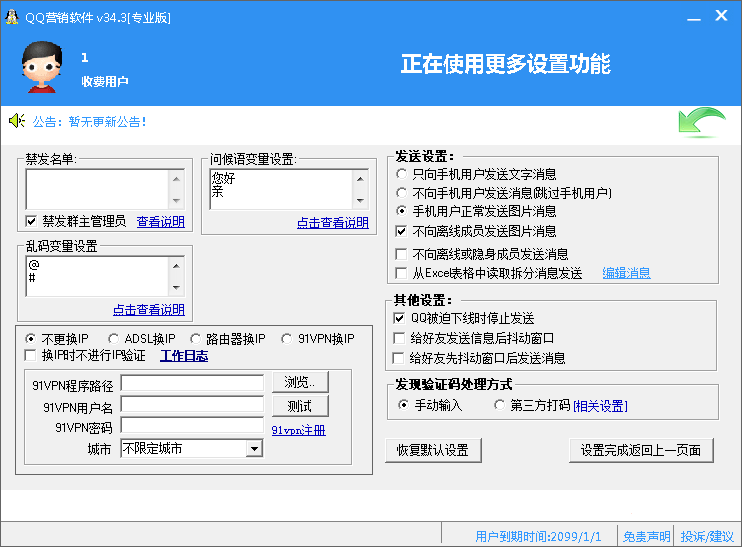Toggle 不向离线成员发送图片消息 checkbox
Image resolution: width=742 pixels, height=547 pixels.
point(401,231)
